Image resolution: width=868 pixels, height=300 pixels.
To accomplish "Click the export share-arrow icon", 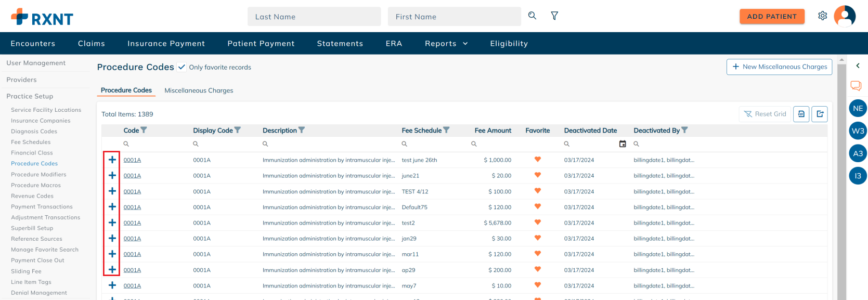I will point(820,114).
